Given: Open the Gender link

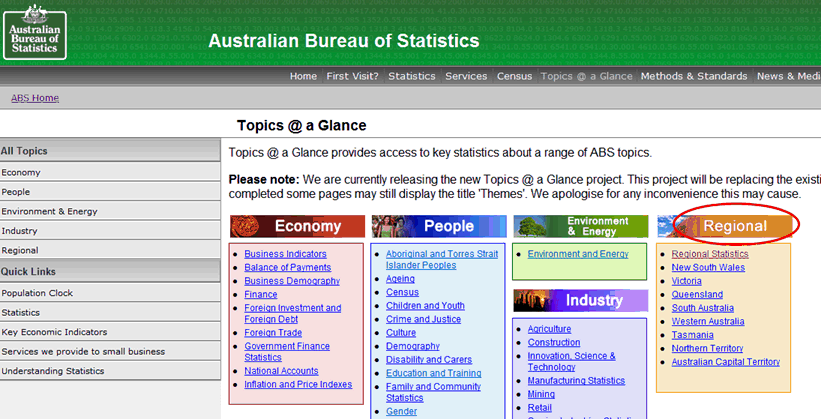Looking at the screenshot, I should 402,412.
